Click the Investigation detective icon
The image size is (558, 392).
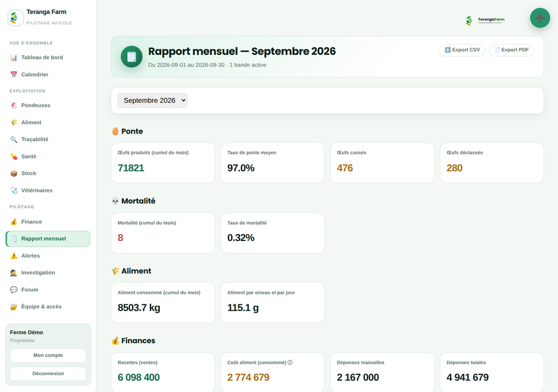point(13,273)
